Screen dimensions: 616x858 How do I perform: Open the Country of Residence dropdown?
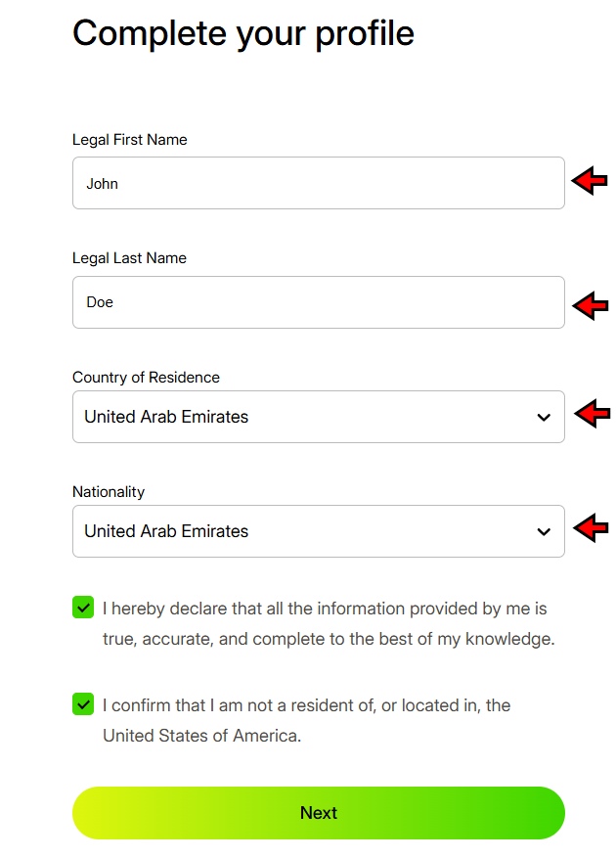(x=318, y=417)
